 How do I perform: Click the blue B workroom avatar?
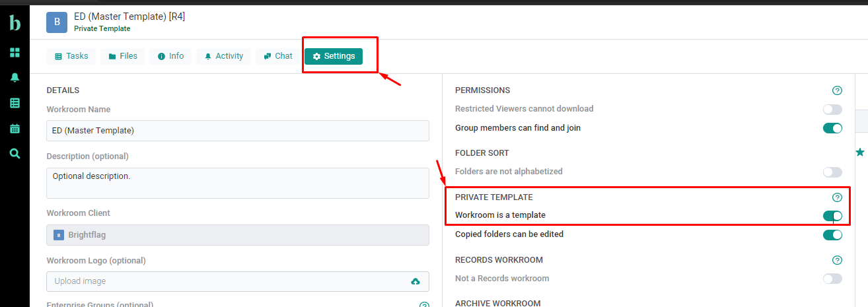tap(57, 22)
